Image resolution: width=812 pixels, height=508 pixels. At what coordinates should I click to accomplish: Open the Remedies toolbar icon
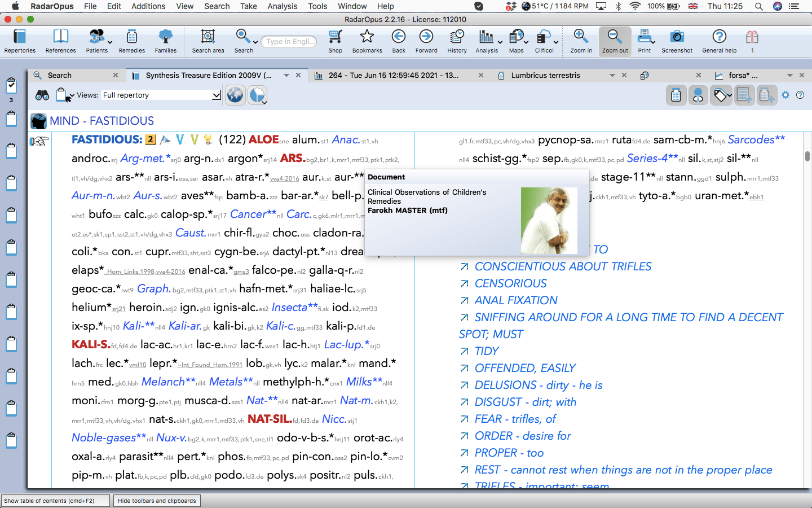pos(131,41)
